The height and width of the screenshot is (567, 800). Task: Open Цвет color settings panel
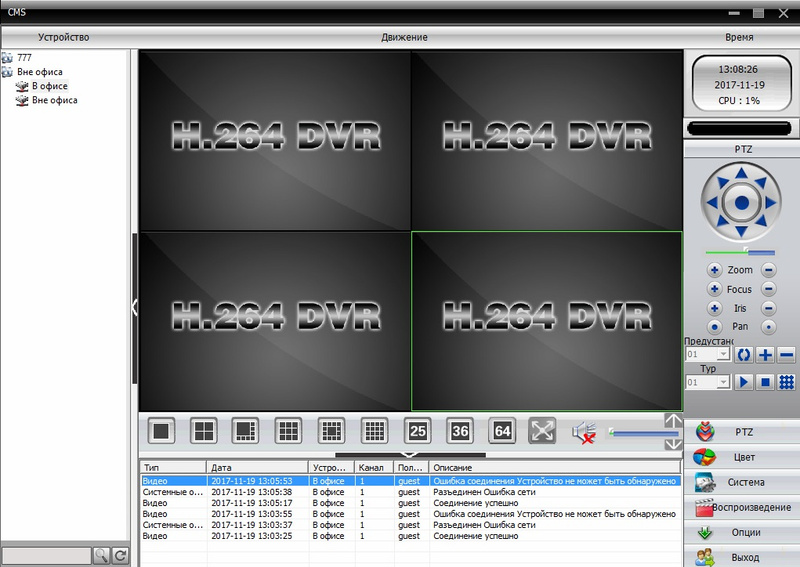pyautogui.click(x=742, y=457)
